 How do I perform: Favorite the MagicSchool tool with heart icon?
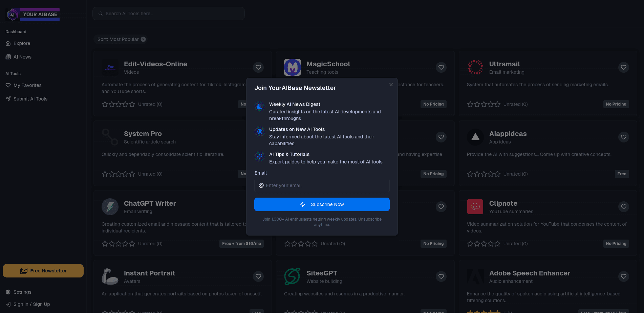tap(441, 67)
